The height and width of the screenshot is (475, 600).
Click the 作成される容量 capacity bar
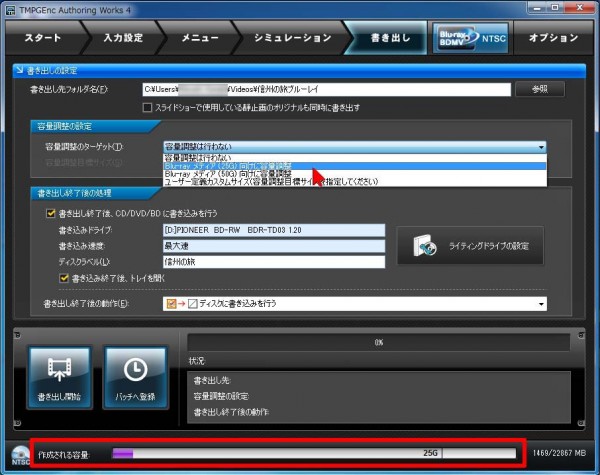point(314,454)
